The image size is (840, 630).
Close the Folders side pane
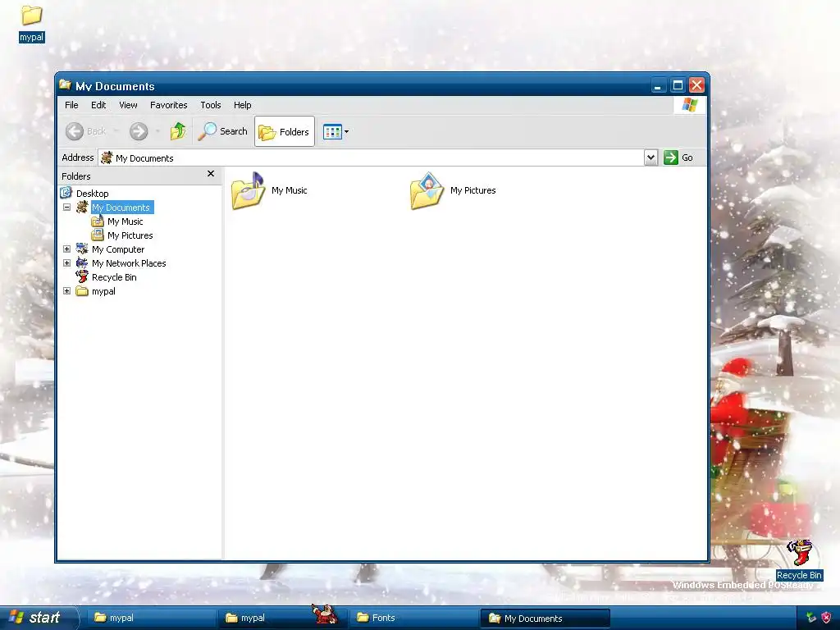tap(211, 174)
